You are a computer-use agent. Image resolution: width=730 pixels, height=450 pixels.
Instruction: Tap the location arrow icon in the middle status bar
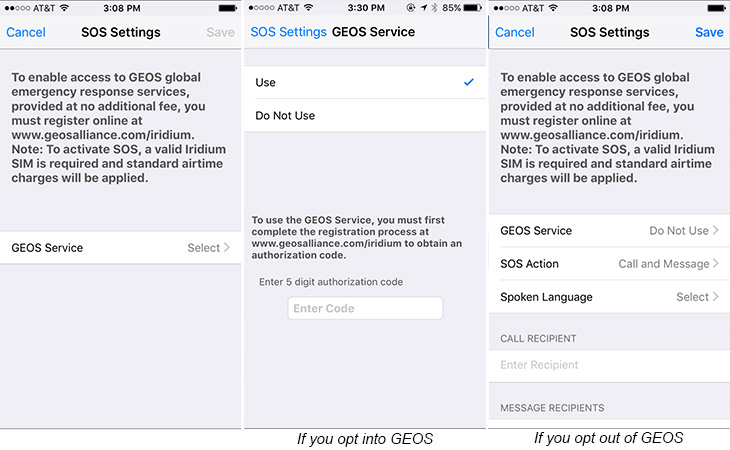click(x=422, y=8)
